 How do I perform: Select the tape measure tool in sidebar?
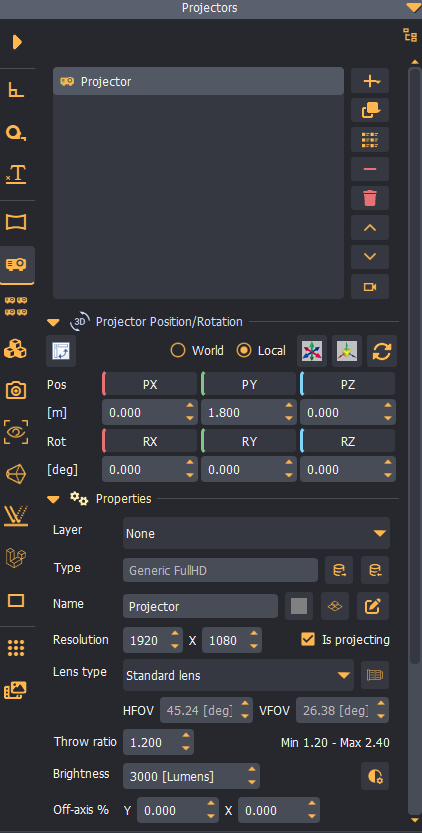tap(16, 132)
